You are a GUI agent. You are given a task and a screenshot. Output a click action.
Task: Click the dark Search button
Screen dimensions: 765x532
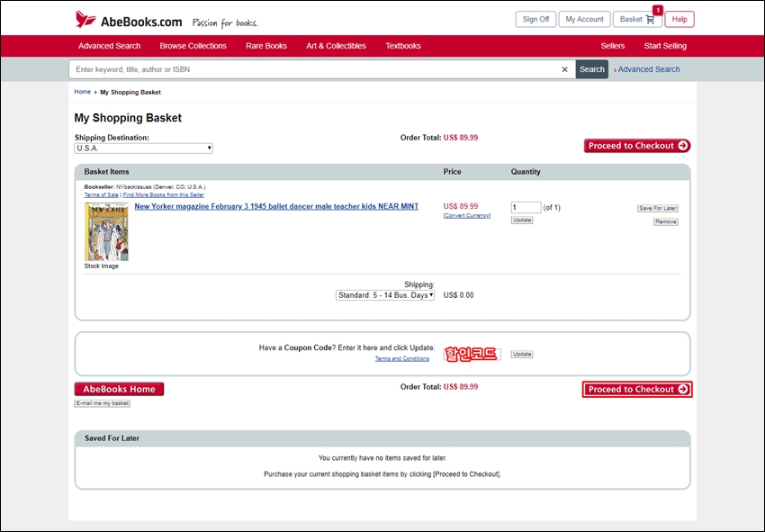tap(592, 69)
